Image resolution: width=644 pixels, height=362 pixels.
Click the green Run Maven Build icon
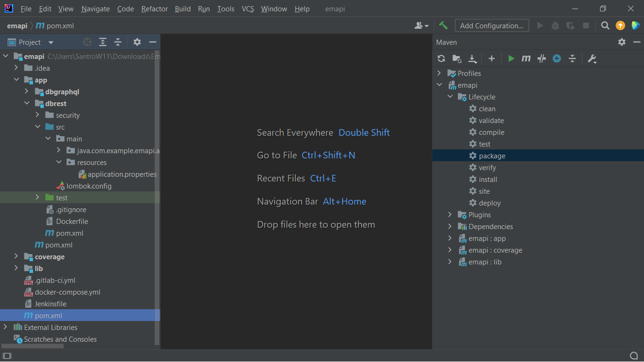pos(511,58)
